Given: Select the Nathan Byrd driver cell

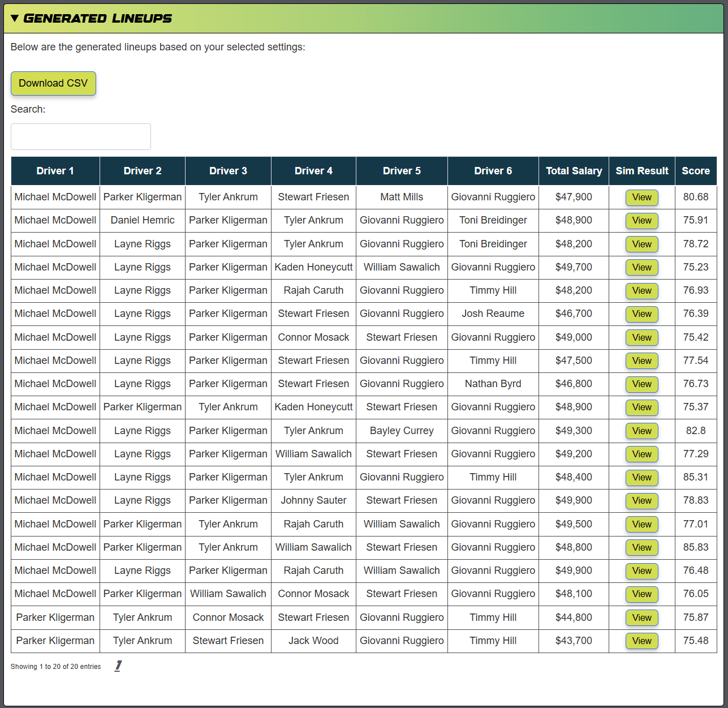Looking at the screenshot, I should click(x=493, y=384).
